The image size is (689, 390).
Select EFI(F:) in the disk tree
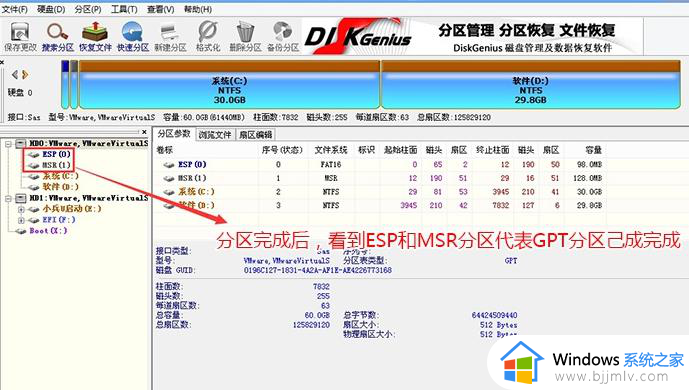tap(59, 220)
